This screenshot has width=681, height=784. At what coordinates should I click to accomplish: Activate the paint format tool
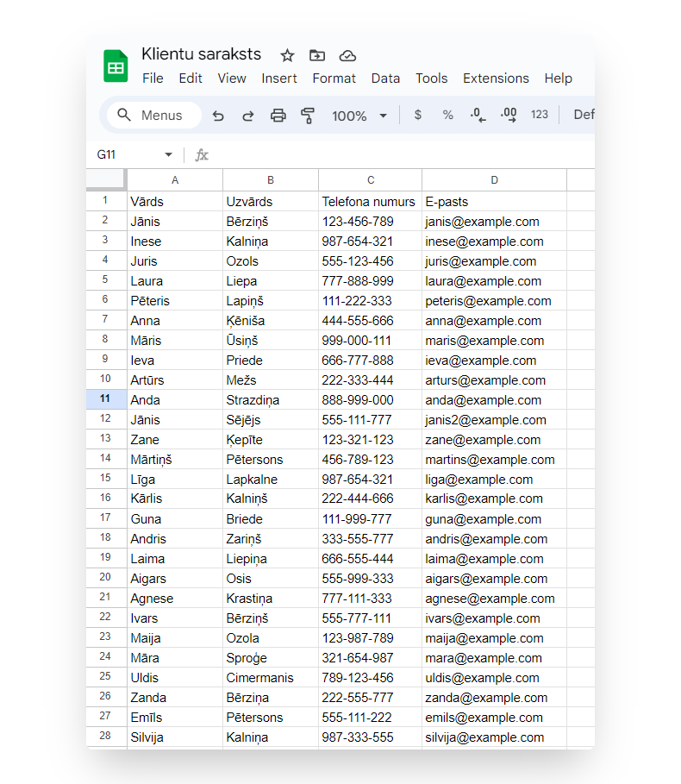(x=308, y=116)
